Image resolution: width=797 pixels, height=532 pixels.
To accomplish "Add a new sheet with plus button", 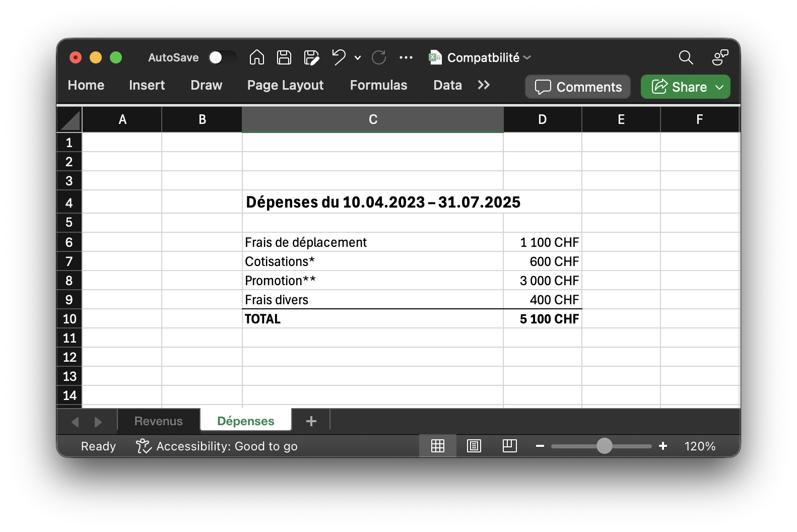I will tap(311, 421).
